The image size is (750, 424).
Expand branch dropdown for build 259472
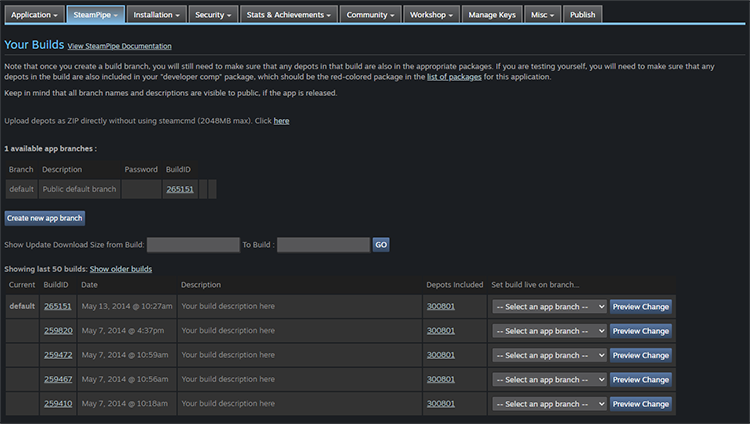point(550,356)
